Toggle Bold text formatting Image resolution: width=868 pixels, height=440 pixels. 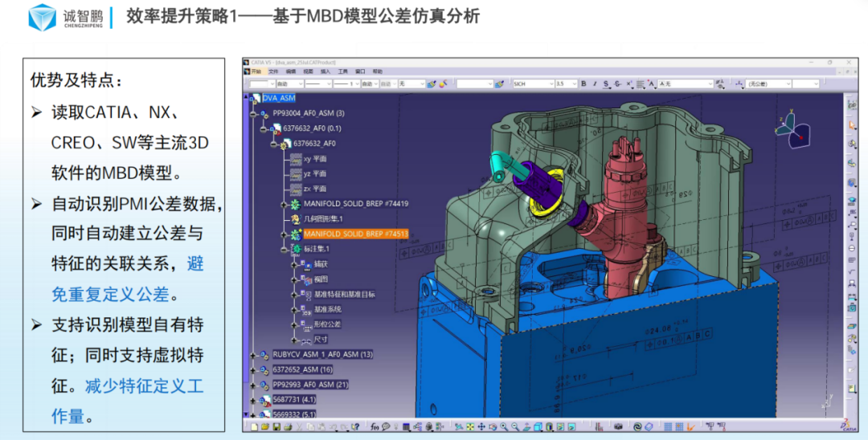(x=583, y=84)
